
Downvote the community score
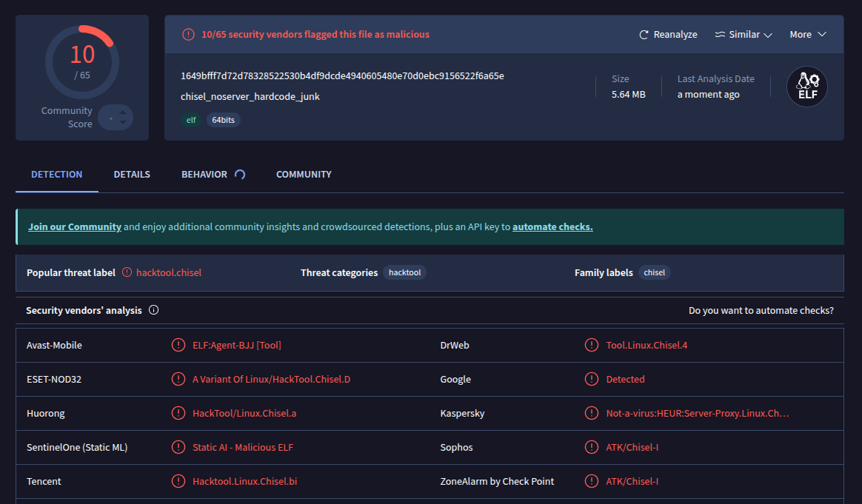tap(123, 123)
